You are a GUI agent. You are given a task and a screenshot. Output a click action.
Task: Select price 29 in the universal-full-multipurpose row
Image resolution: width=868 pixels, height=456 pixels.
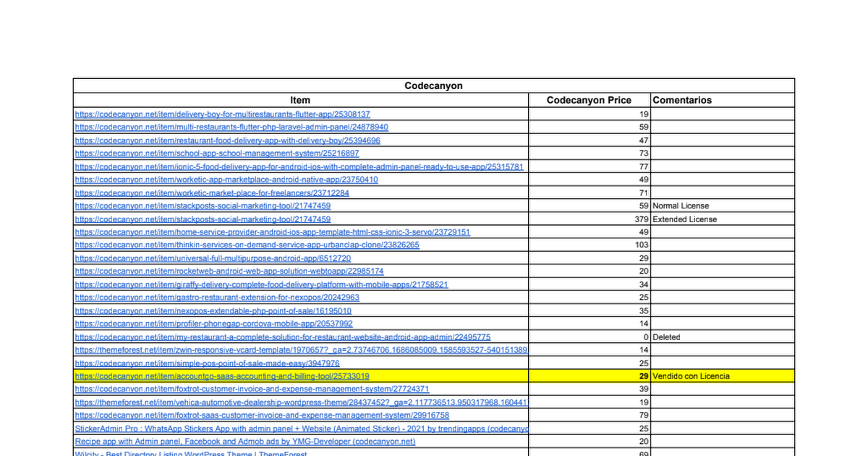coord(589,258)
